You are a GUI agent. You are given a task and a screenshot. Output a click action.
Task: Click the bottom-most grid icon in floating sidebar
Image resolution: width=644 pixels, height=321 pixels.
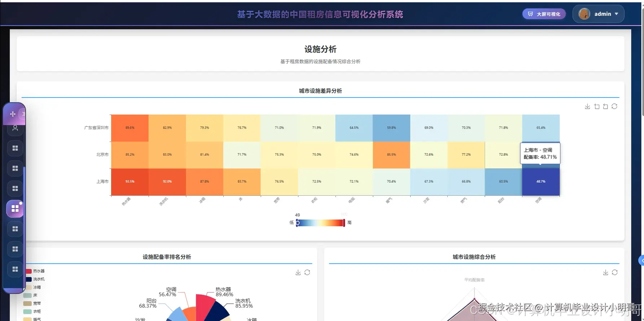(15, 269)
